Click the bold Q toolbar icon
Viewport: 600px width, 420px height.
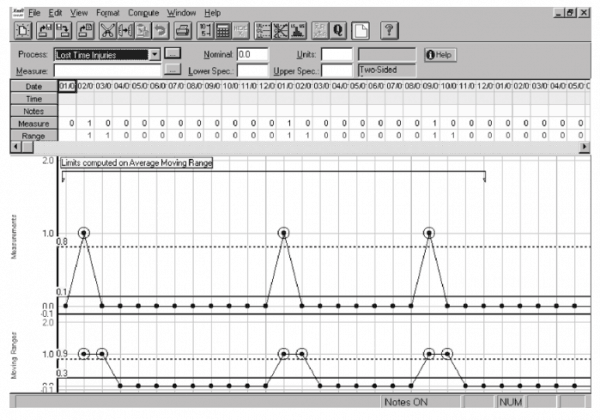(338, 31)
